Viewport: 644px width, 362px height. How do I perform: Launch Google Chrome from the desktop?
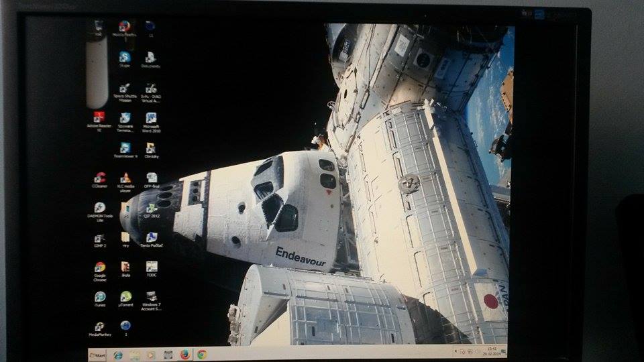tap(100, 267)
